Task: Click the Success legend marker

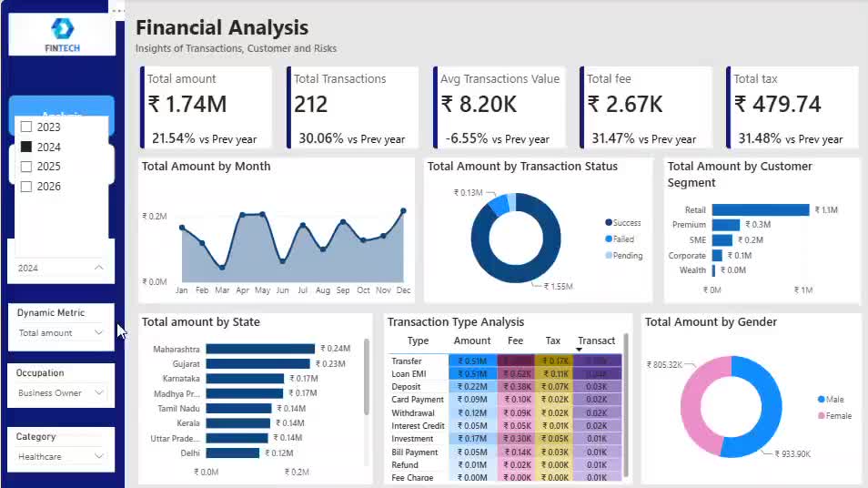Action: pyautogui.click(x=609, y=223)
